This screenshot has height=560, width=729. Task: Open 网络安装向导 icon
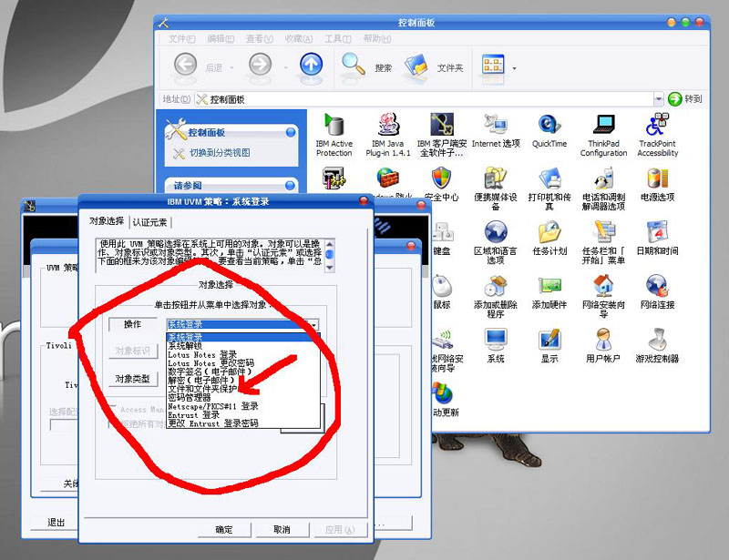[x=603, y=296]
